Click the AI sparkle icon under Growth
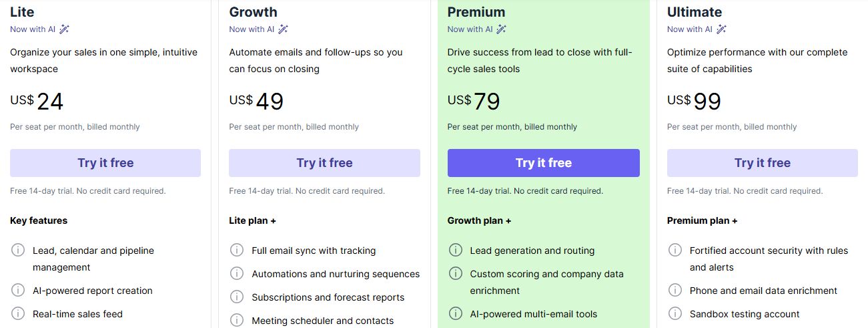The image size is (868, 328). (283, 29)
